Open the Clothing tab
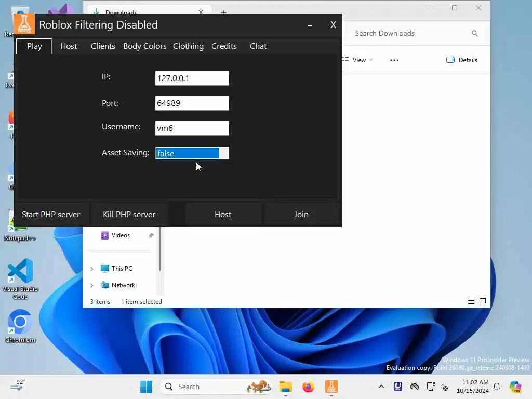The image size is (532, 399). pos(188,46)
